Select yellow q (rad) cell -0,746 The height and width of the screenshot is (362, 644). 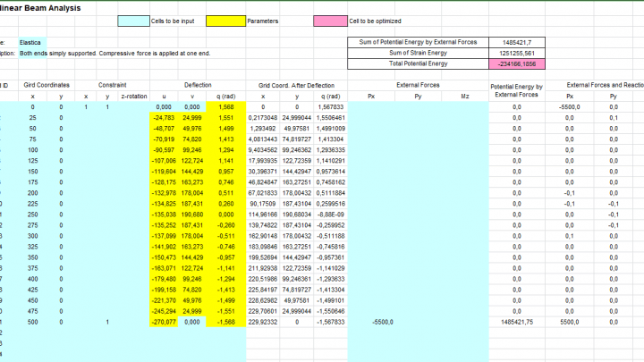(x=226, y=247)
